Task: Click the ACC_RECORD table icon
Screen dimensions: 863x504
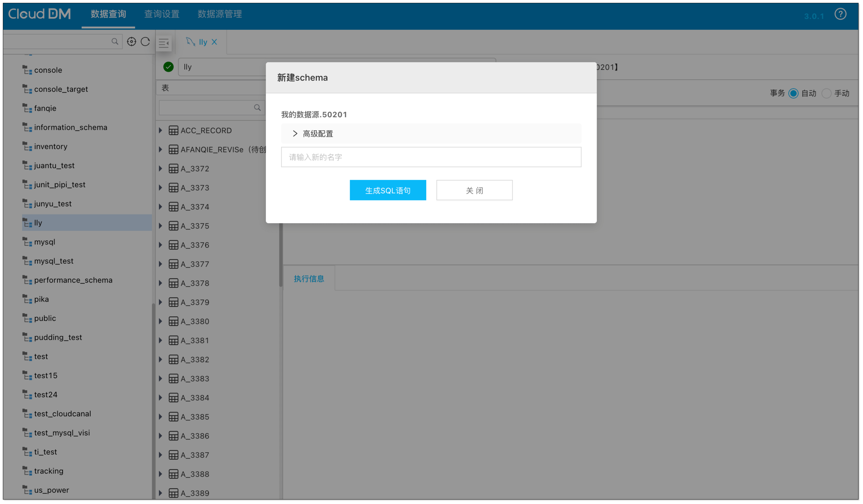Action: (173, 130)
